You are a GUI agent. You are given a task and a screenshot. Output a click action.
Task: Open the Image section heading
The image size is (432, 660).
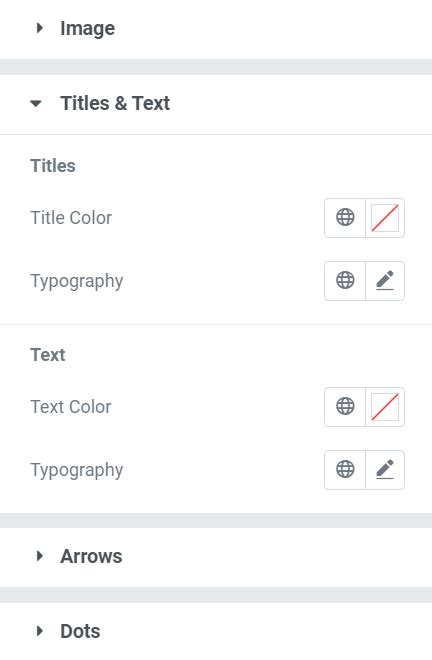pyautogui.click(x=88, y=28)
